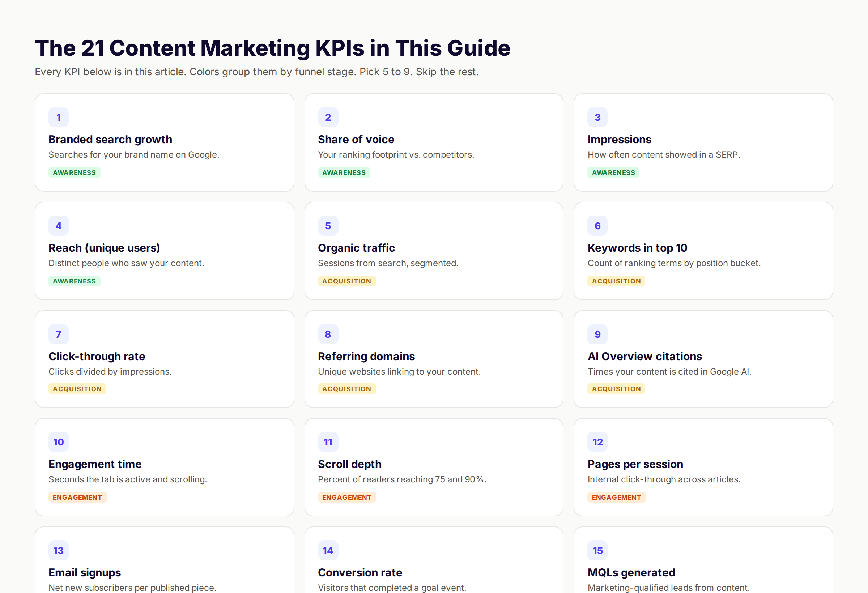Click 'Seconds the tab is active and scrolling.'
Viewport: 868px width, 593px height.
tap(127, 479)
